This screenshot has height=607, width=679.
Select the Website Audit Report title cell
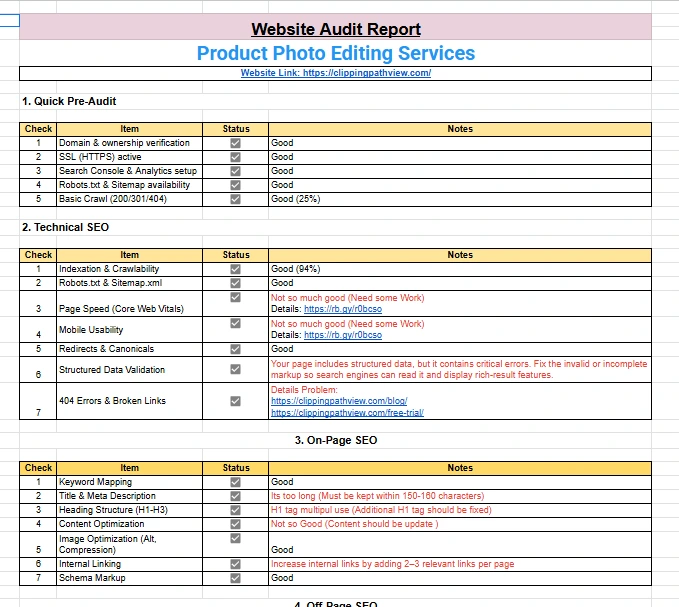coord(335,29)
